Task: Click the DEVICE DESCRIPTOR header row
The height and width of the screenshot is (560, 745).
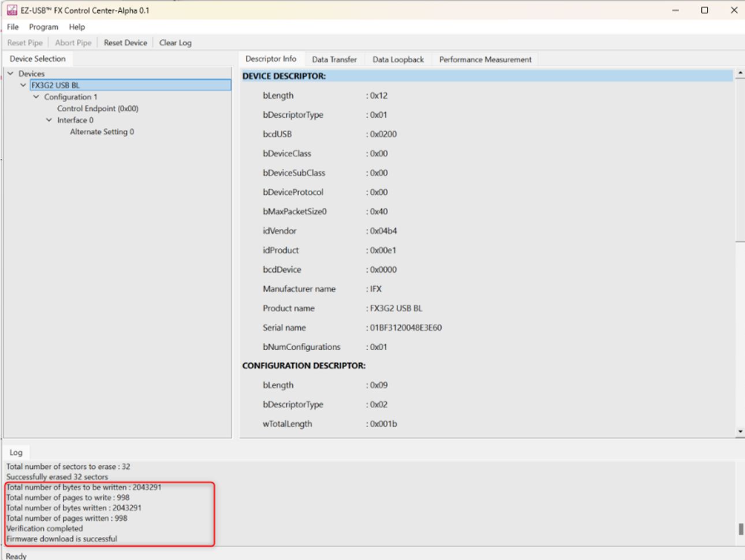Action: coord(487,76)
